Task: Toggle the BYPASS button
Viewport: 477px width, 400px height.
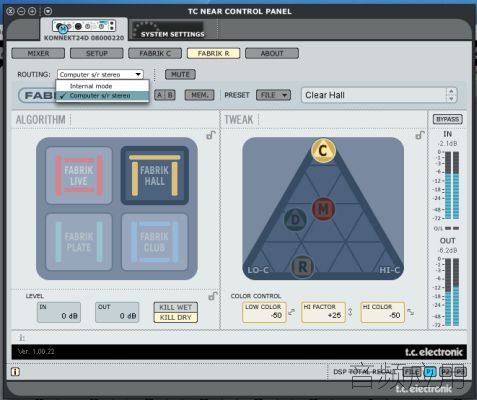Action: tap(448, 119)
